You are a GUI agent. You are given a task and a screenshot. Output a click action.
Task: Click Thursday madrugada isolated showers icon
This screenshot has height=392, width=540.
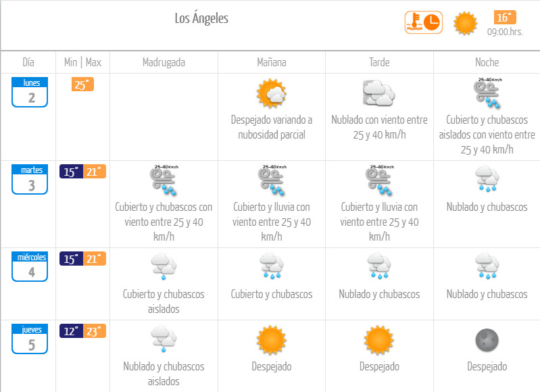[164, 340]
